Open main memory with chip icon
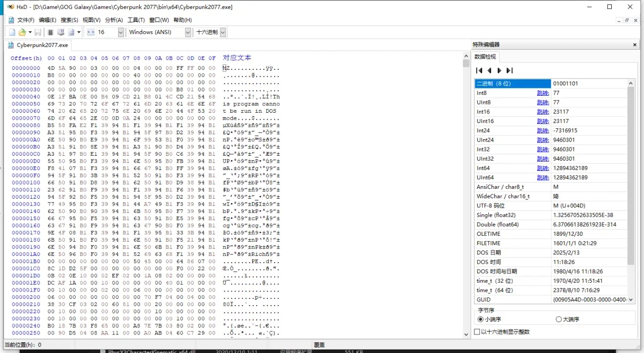Viewport: 644px width, 353px height. (50, 32)
